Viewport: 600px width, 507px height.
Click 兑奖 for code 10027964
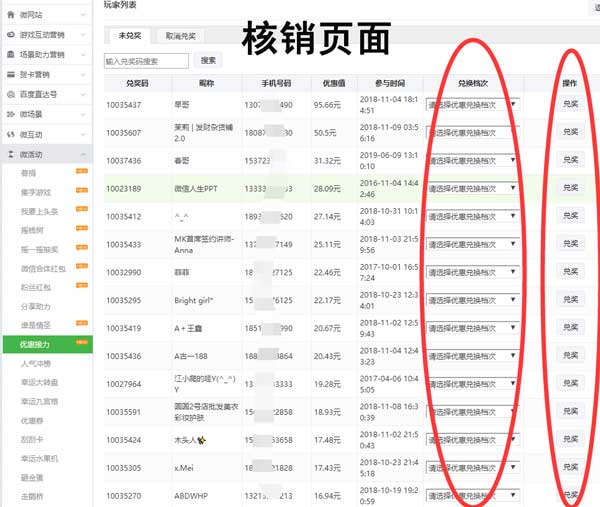570,383
